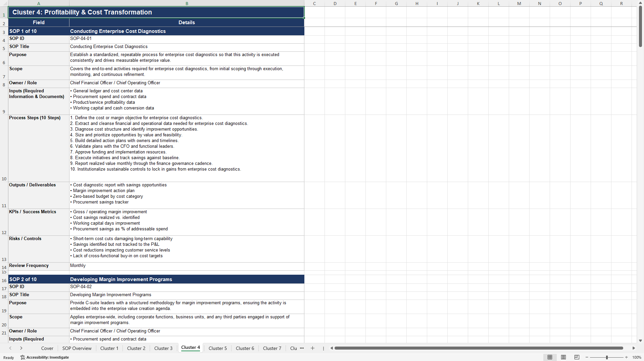Open the Cover sheet tab

pos(47,348)
